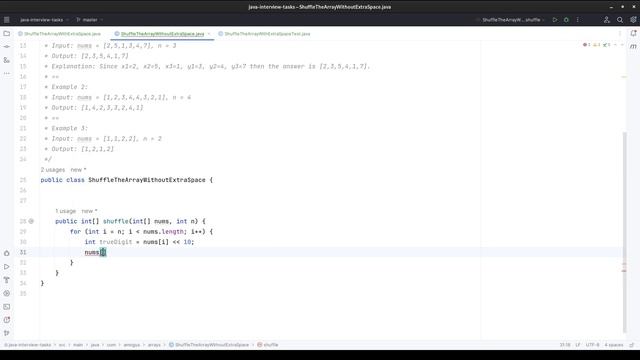This screenshot has height=360, width=640.
Task: Click 'new *' author hint above class
Action: click(78, 170)
